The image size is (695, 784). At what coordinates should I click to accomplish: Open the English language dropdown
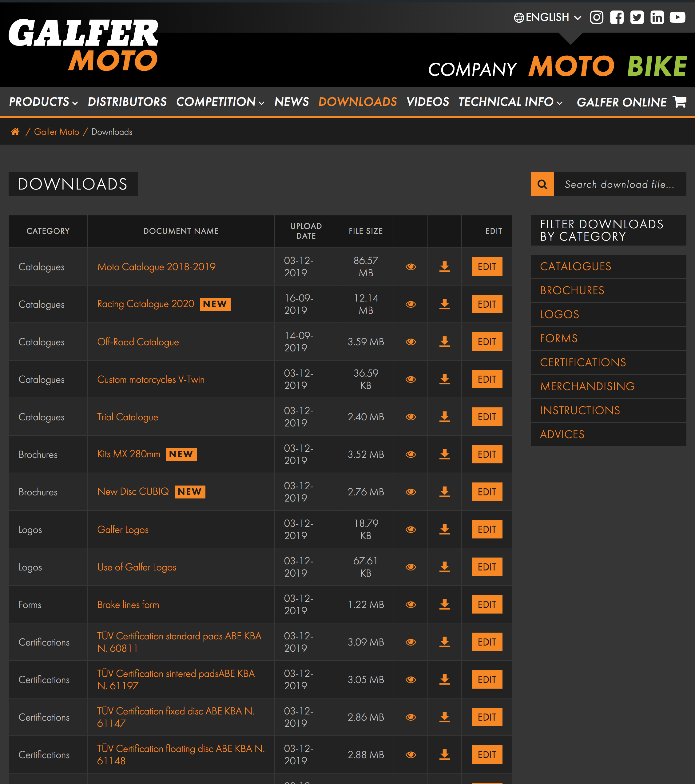(547, 18)
